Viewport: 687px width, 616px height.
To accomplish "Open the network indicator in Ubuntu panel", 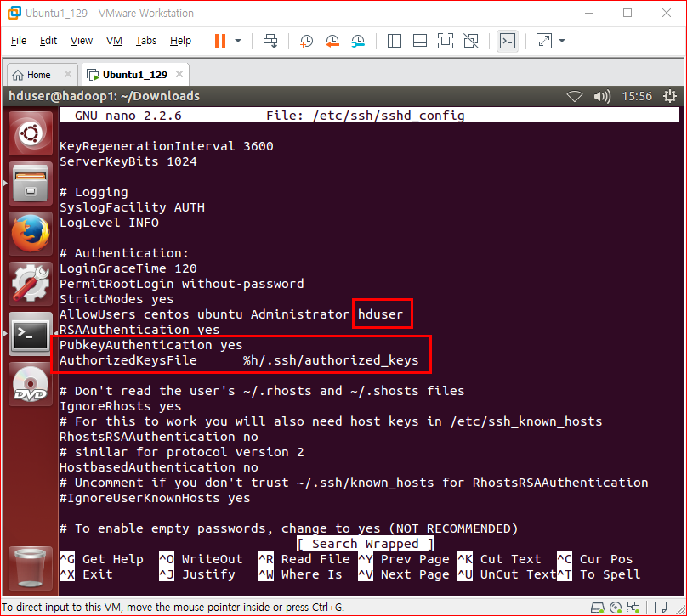I will click(x=575, y=96).
